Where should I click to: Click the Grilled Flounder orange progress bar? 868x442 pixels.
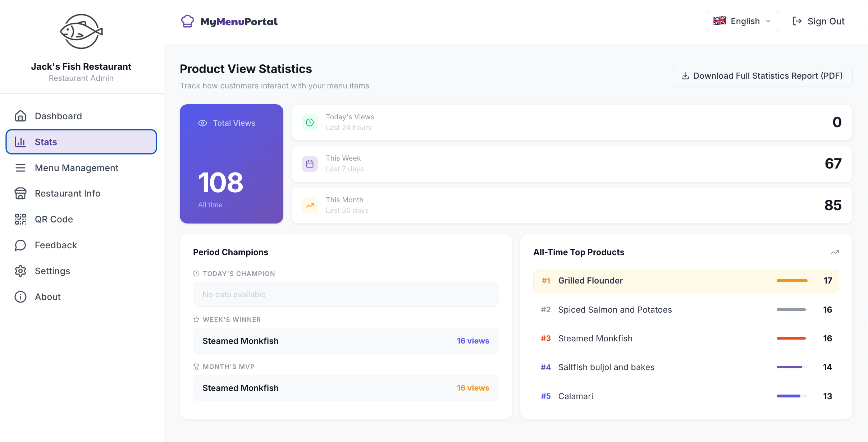point(792,281)
